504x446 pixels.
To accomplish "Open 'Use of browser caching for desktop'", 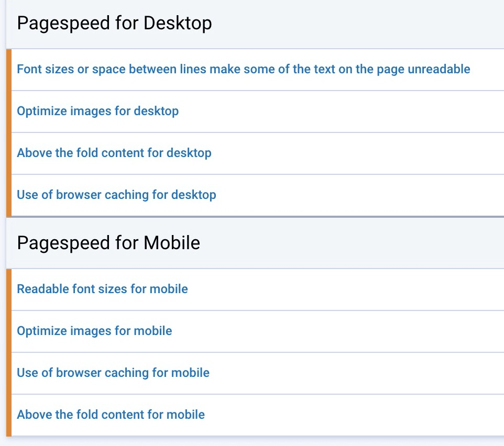I will pyautogui.click(x=116, y=195).
